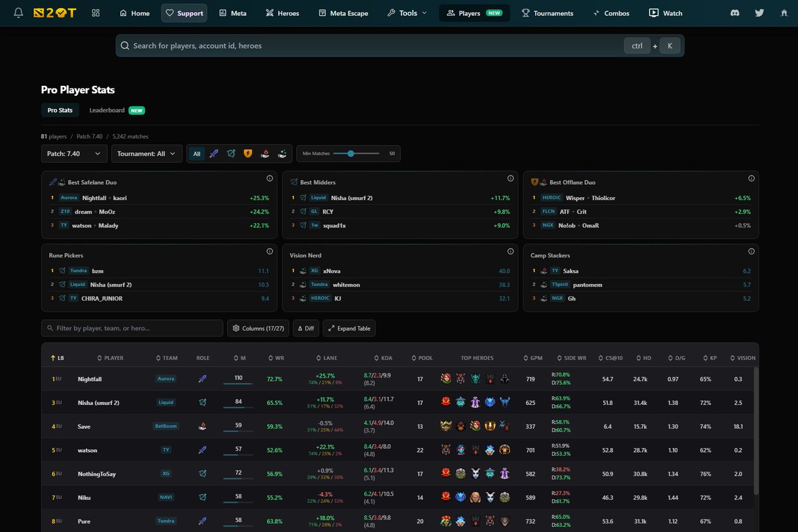Show info for Best Safelane Duo card
Image resolution: width=798 pixels, height=532 pixels.
269,178
